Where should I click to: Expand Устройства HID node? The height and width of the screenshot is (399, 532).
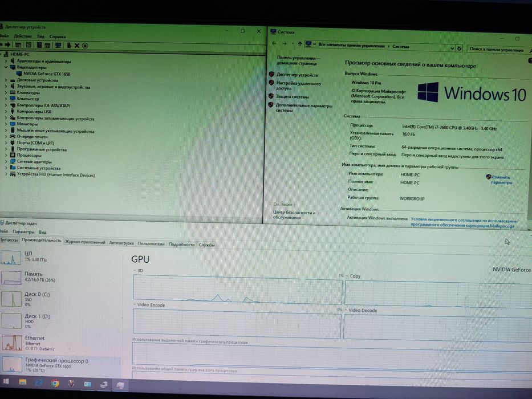click(x=6, y=174)
